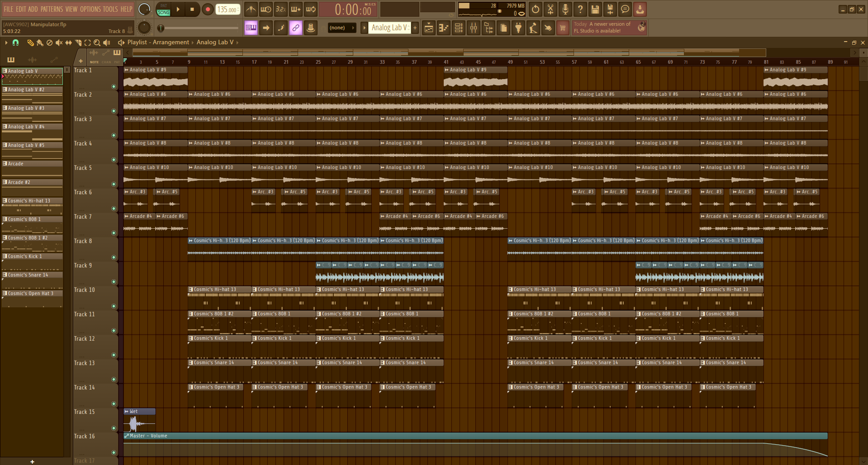Open the Browser view icon
Screen dimensions: 868x465
489,28
